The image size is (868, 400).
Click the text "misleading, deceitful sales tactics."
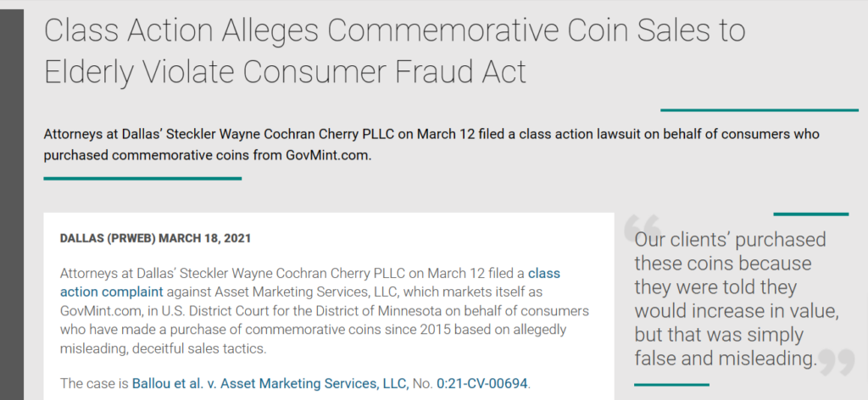[164, 348]
